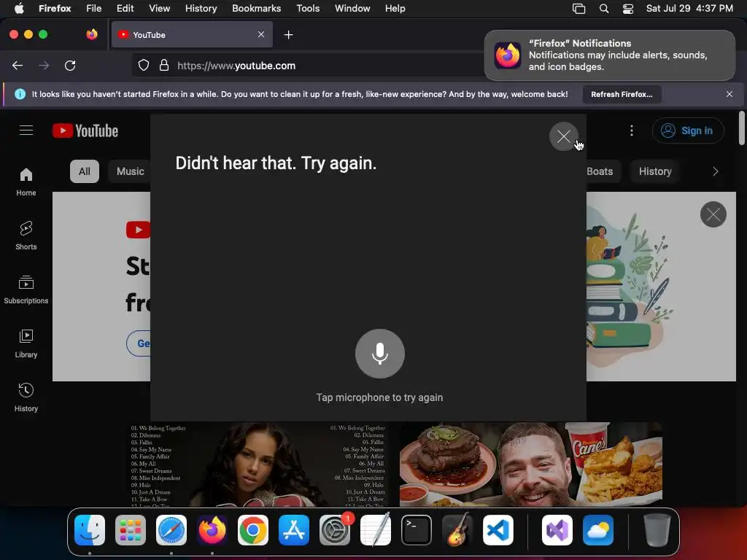This screenshot has width=747, height=560.
Task: Reload the current page
Action: coord(70,65)
